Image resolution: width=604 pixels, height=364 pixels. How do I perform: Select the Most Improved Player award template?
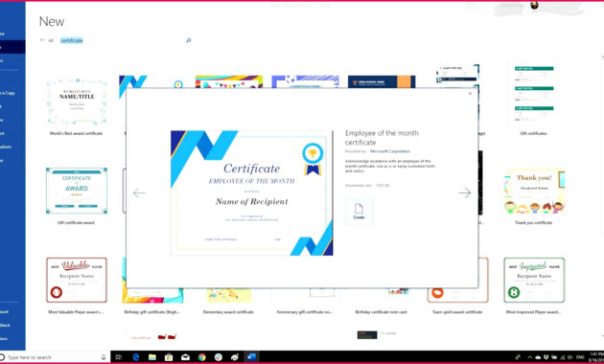tap(534, 280)
